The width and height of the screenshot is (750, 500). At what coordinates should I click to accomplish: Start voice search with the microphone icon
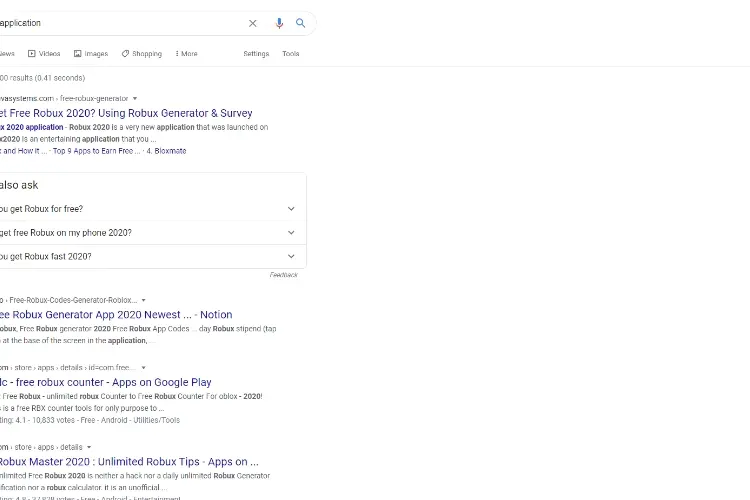(x=279, y=23)
